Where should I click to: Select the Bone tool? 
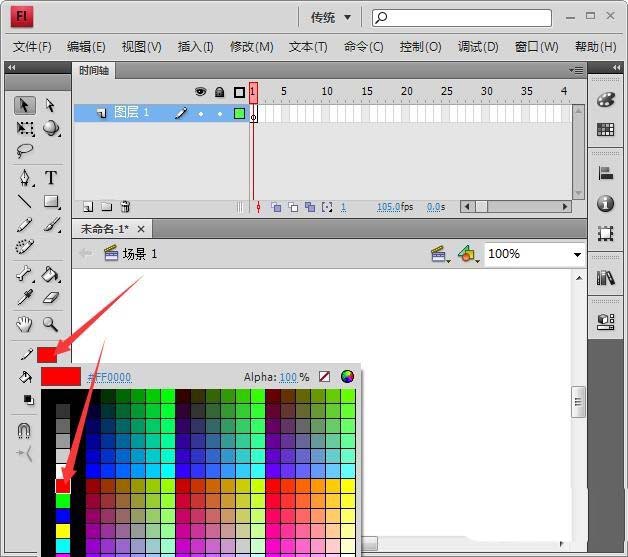pos(25,274)
